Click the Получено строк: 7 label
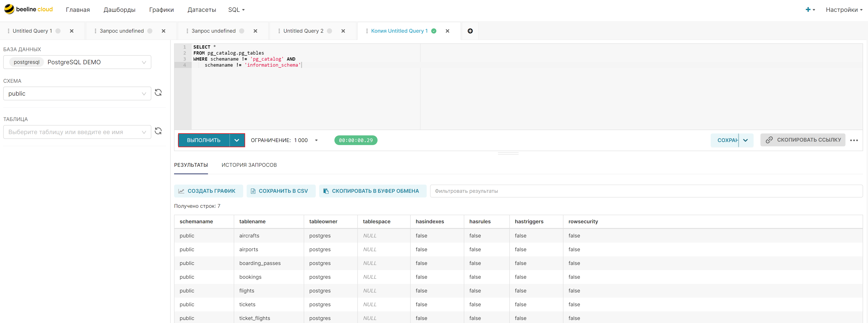The width and height of the screenshot is (868, 323). (x=197, y=206)
